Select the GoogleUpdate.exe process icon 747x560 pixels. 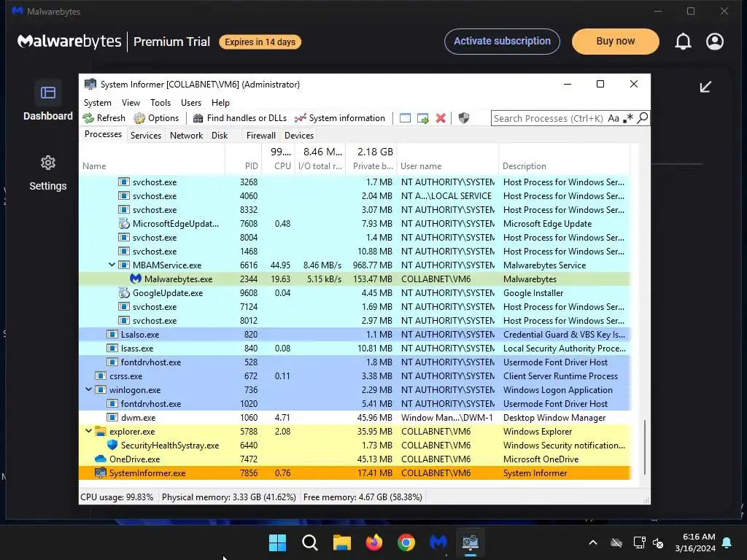coord(124,292)
